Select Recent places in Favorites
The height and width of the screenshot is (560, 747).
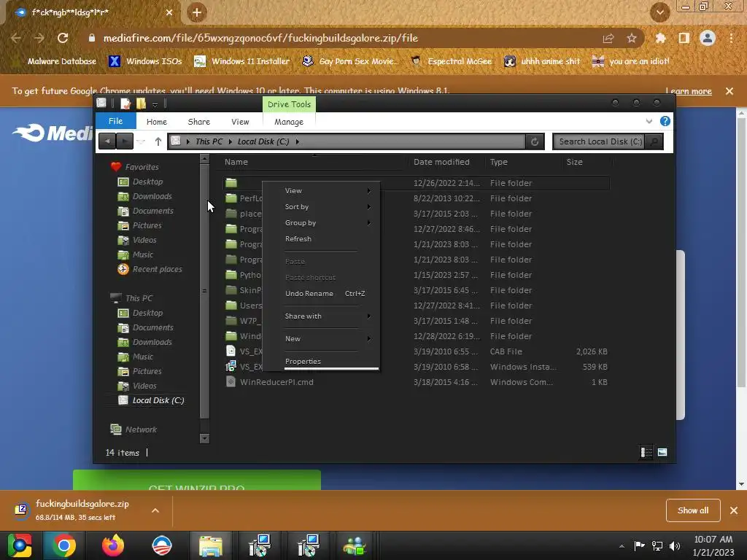pos(150,269)
